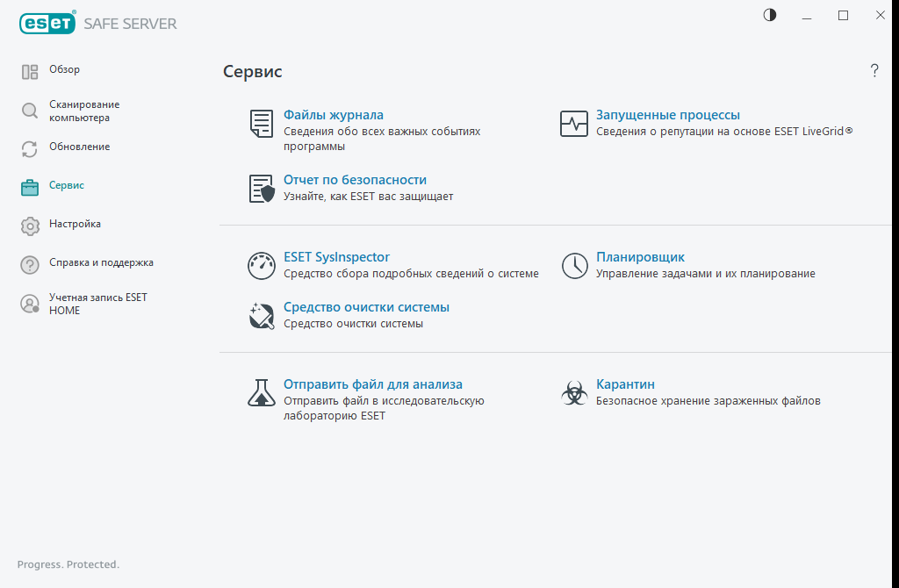This screenshot has width=899, height=588.
Task: Open the Запущенные процессы link
Action: [668, 115]
